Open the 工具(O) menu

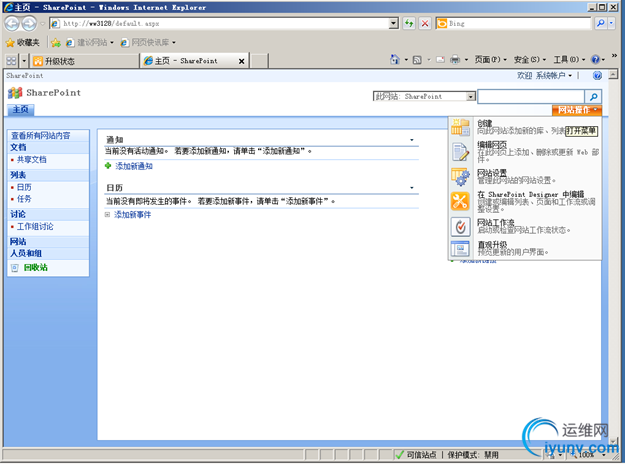(569, 60)
